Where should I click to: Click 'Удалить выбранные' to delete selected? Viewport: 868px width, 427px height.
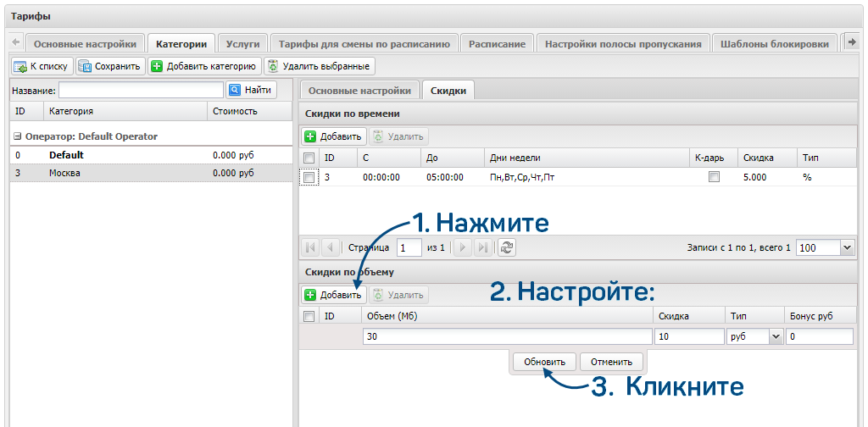tap(320, 66)
